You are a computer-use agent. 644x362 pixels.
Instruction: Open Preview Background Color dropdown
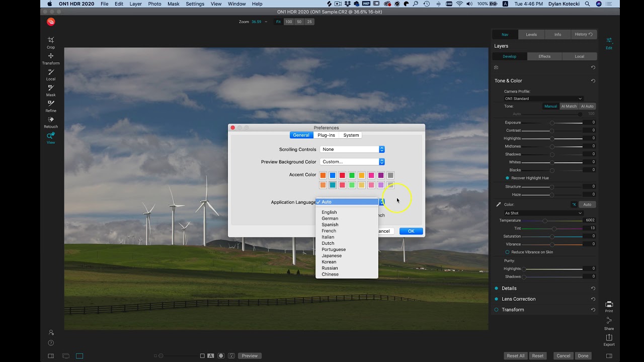pos(352,162)
